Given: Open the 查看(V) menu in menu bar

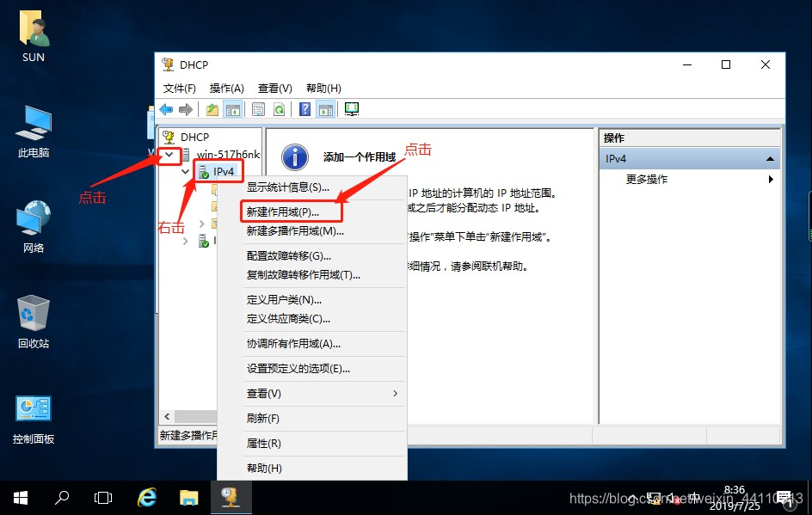Looking at the screenshot, I should click(275, 89).
